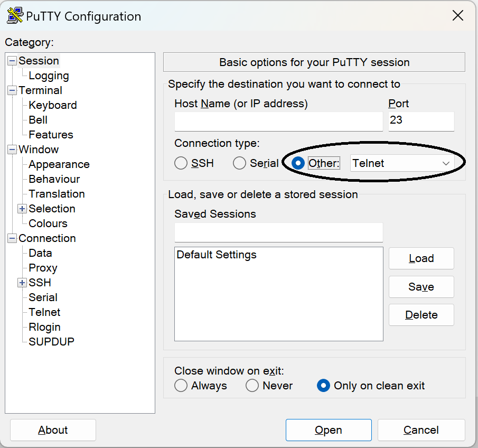Image resolution: width=478 pixels, height=448 pixels.
Task: Close the PuTTY Configuration window
Action: click(457, 15)
